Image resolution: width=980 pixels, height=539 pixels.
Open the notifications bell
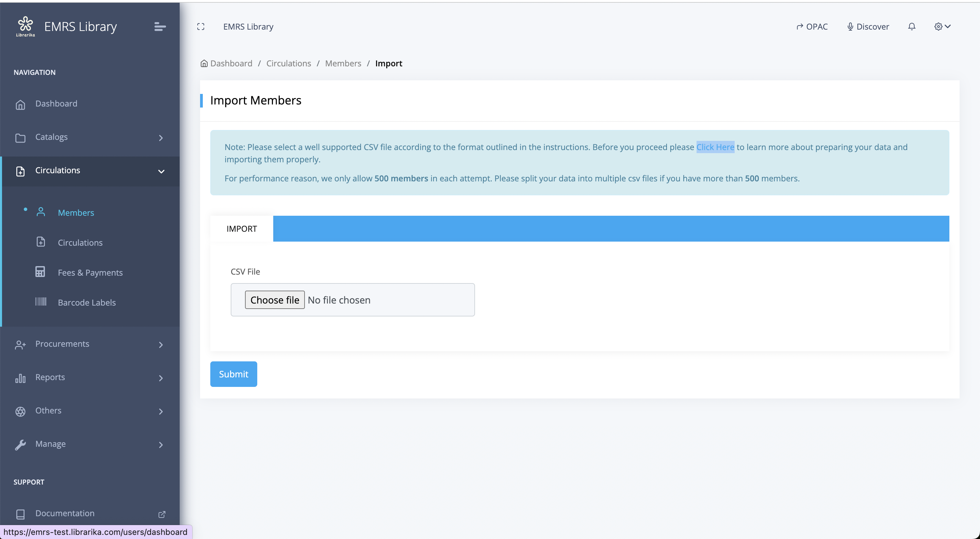912,27
